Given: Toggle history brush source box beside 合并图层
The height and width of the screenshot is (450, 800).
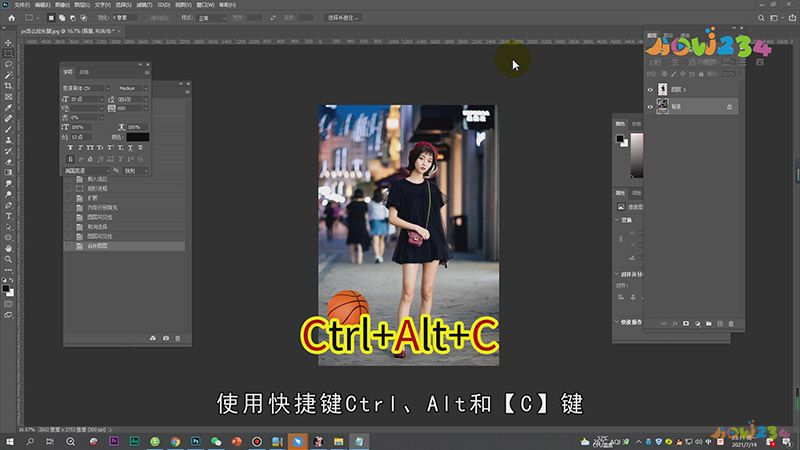Looking at the screenshot, I should click(68, 246).
